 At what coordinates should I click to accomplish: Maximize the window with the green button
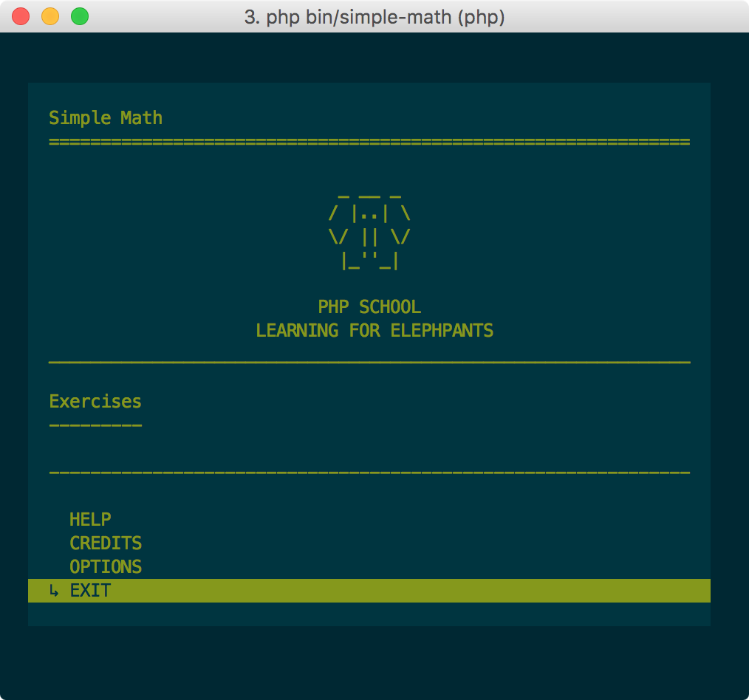coord(80,16)
